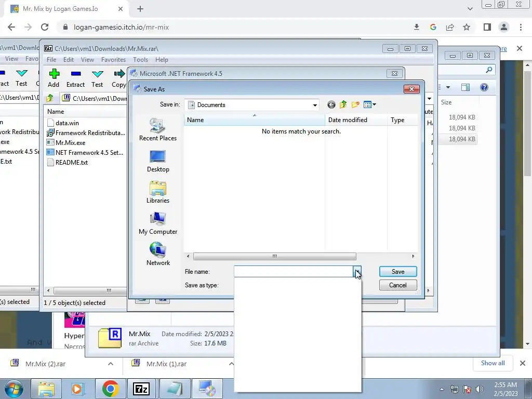This screenshot has width=532, height=399.
Task: Open Libraries in Save As sidebar
Action: 158,192
